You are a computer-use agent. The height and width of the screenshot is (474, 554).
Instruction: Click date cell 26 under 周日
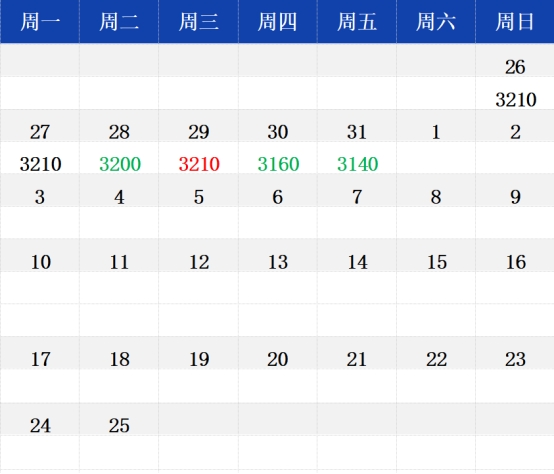point(515,67)
